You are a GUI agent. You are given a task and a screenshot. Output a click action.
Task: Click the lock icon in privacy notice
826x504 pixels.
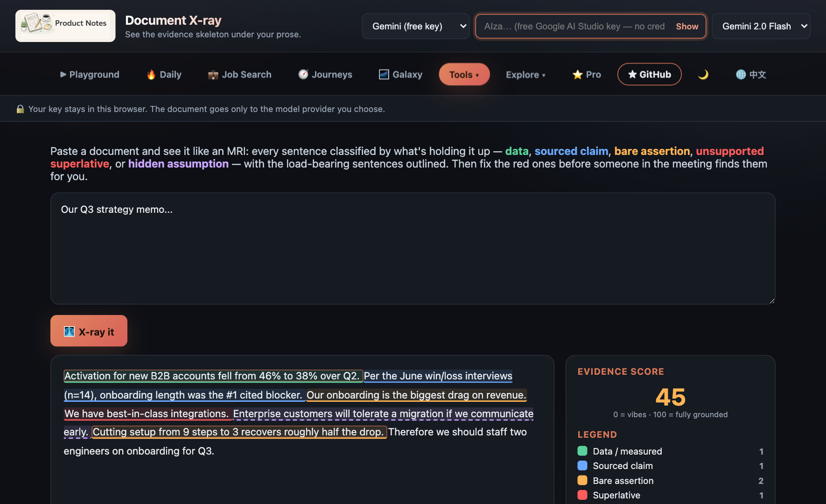coord(20,109)
